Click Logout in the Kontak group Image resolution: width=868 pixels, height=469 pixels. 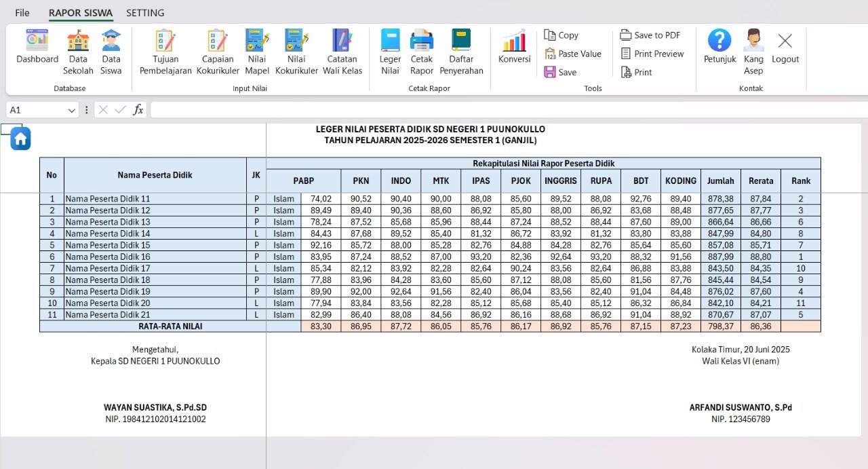(785, 48)
